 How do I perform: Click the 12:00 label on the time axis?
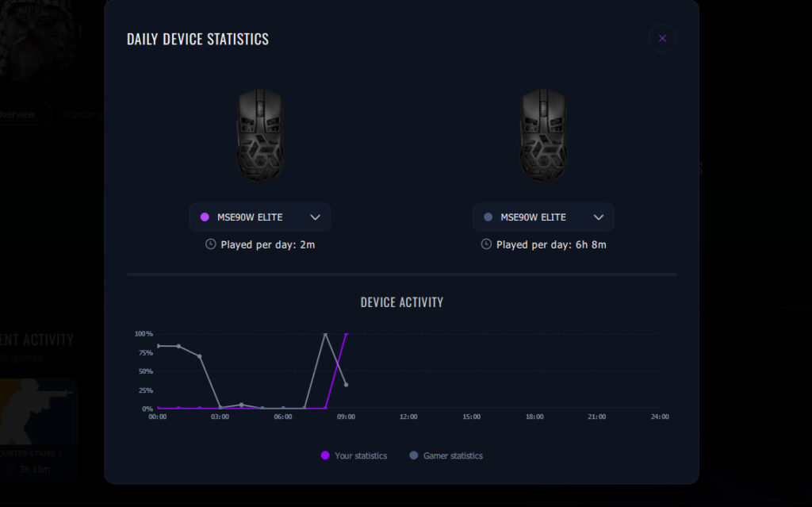(408, 417)
